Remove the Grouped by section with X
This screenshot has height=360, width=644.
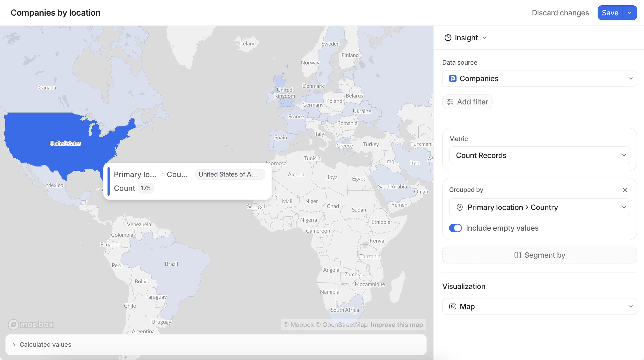(625, 190)
